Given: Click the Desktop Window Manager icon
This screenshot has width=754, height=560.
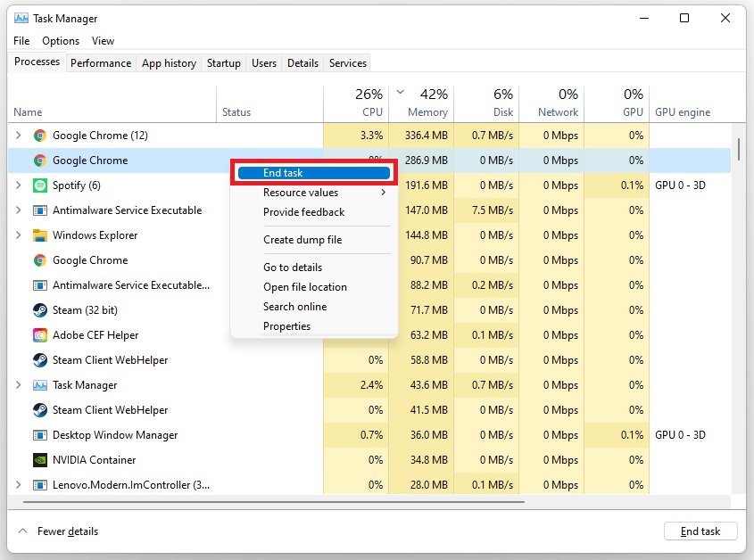Looking at the screenshot, I should click(39, 435).
